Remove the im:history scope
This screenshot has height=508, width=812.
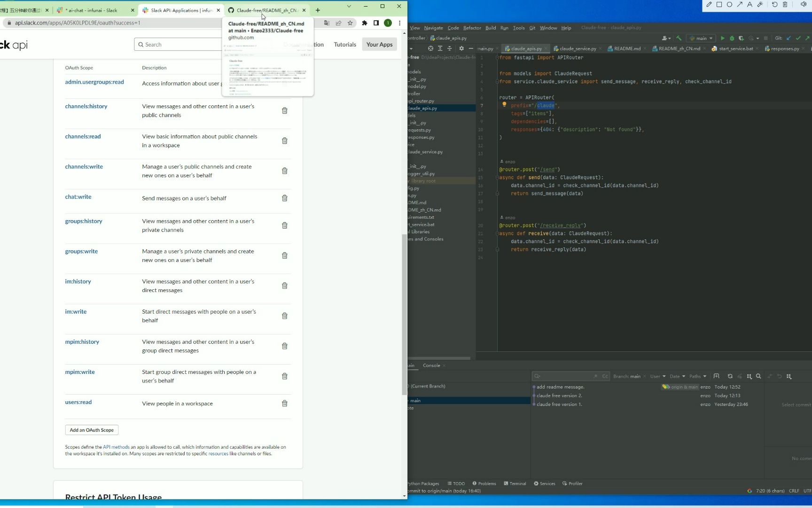click(284, 286)
